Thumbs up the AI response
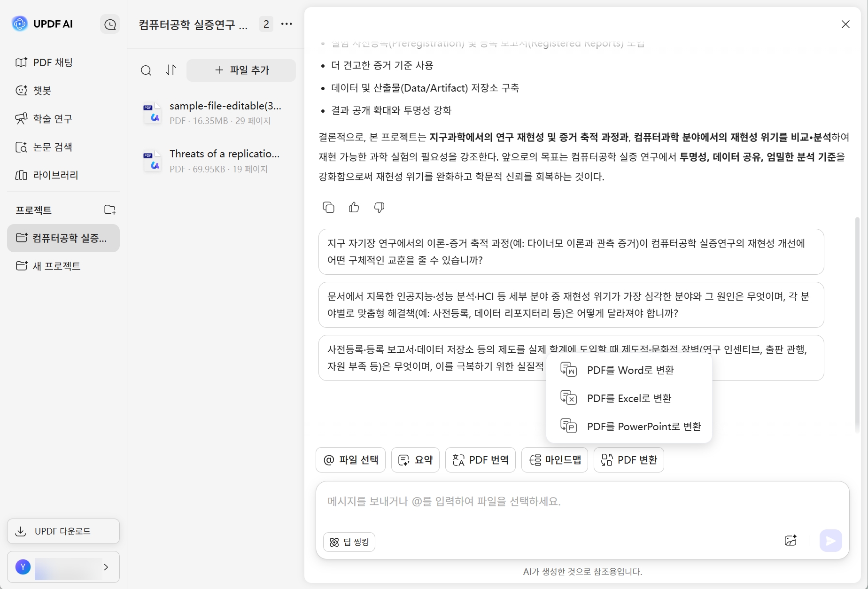 [x=354, y=207]
